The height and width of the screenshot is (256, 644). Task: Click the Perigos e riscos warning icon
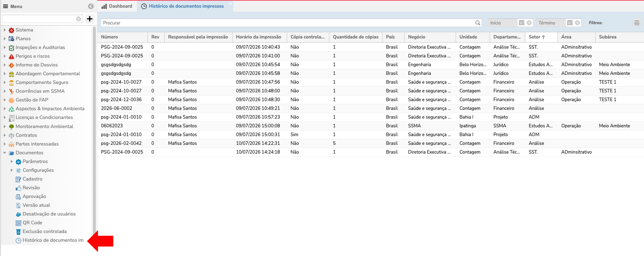11,56
